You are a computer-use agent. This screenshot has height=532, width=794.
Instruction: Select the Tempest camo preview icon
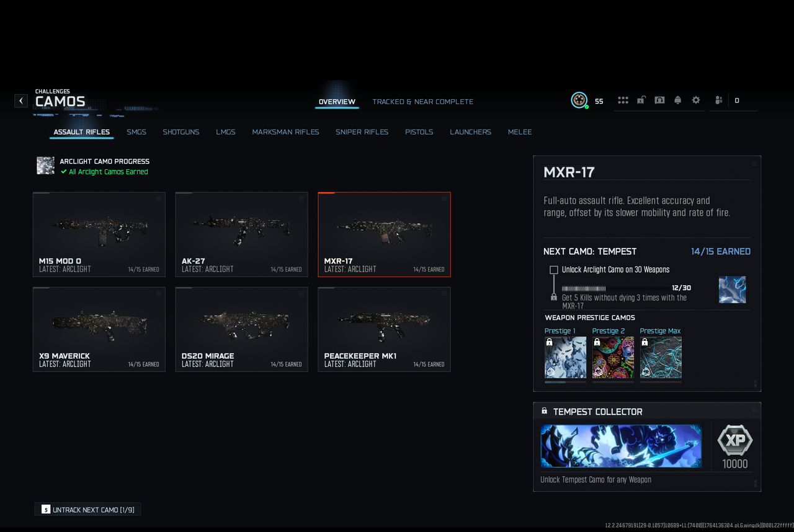[732, 290]
